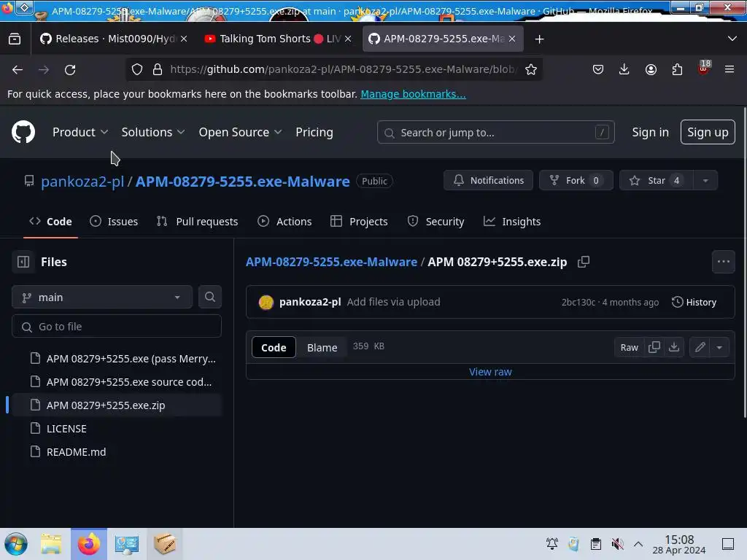Switch to Releases Mist0090 browser tab
Image resolution: width=747 pixels, height=560 pixels.
coord(108,39)
